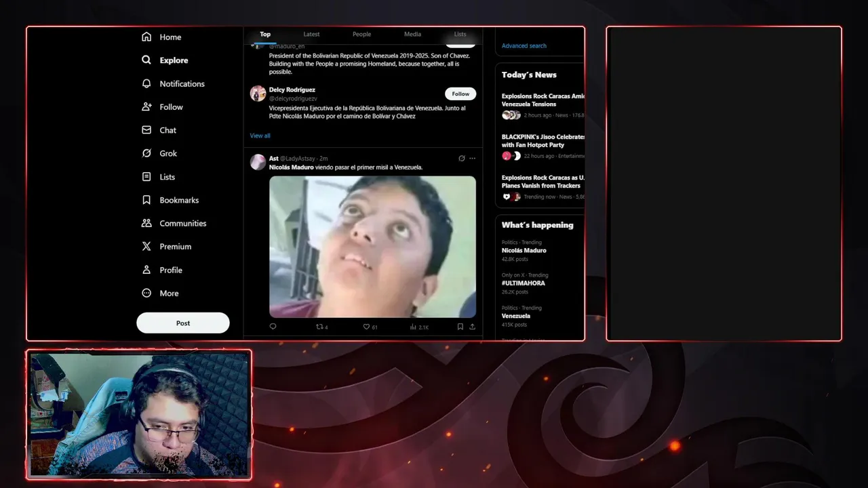Open the Grok icon
The height and width of the screenshot is (488, 868).
[x=146, y=153]
